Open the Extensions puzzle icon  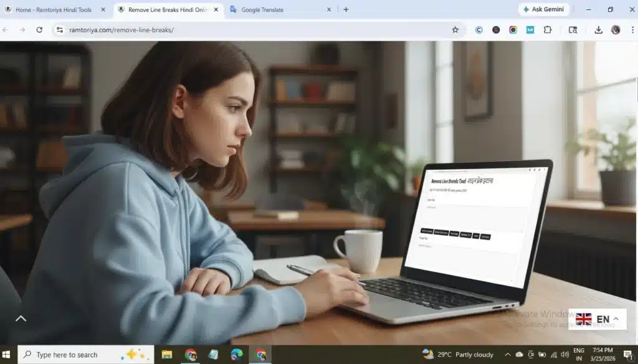pyautogui.click(x=548, y=30)
